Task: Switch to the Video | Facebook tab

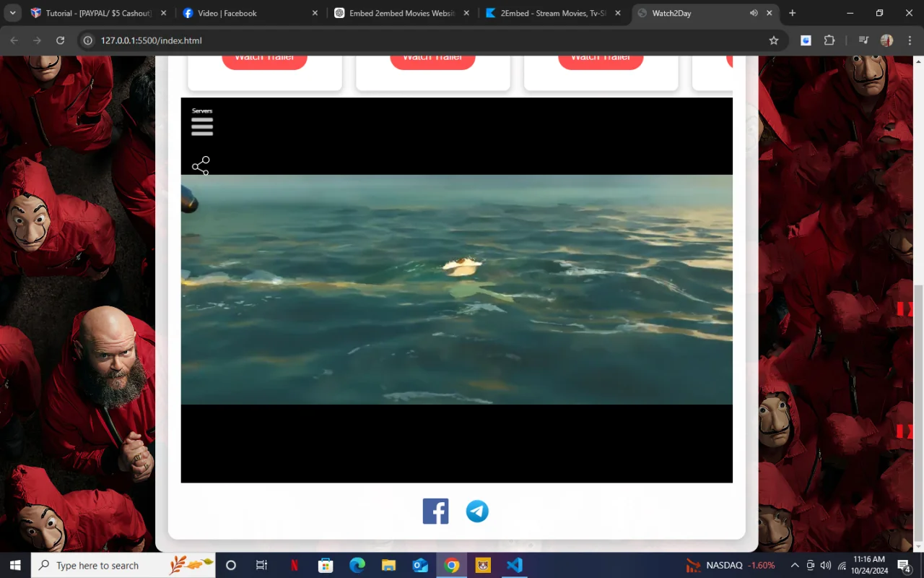Action: (x=250, y=13)
